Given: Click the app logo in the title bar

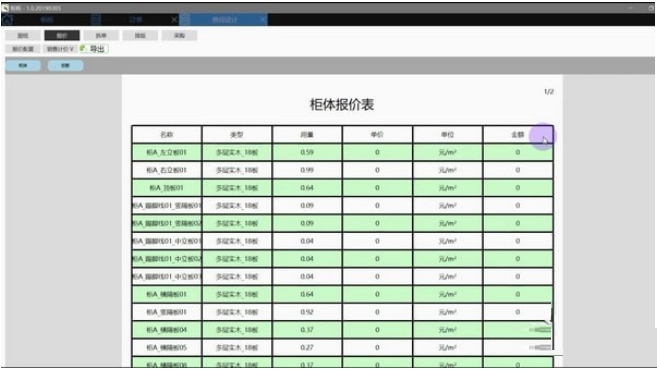Looking at the screenshot, I should point(5,8).
